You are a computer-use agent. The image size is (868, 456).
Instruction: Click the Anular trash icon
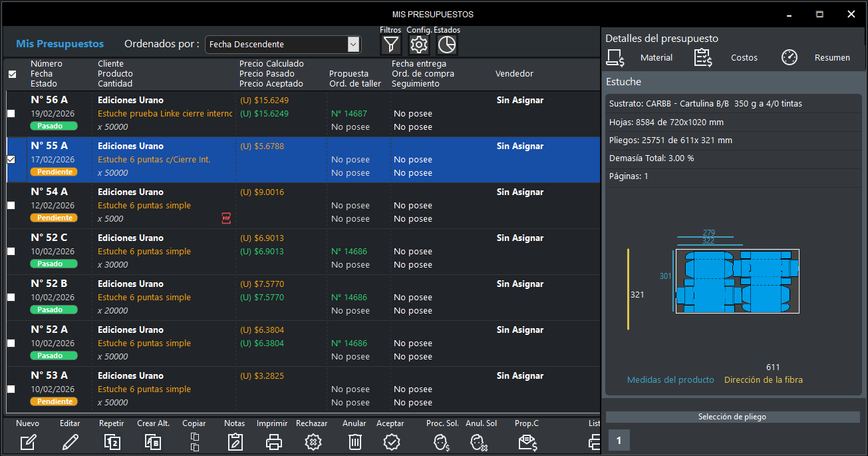355,441
